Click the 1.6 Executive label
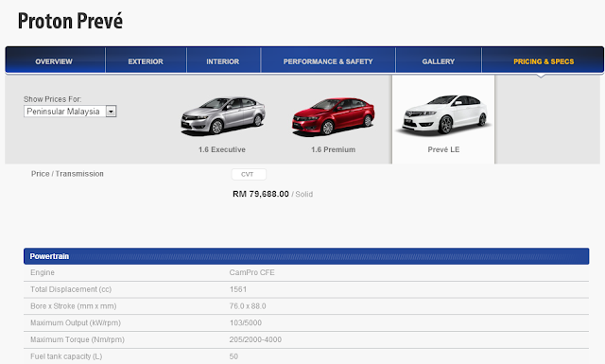This screenshot has width=605, height=364. coord(222,149)
